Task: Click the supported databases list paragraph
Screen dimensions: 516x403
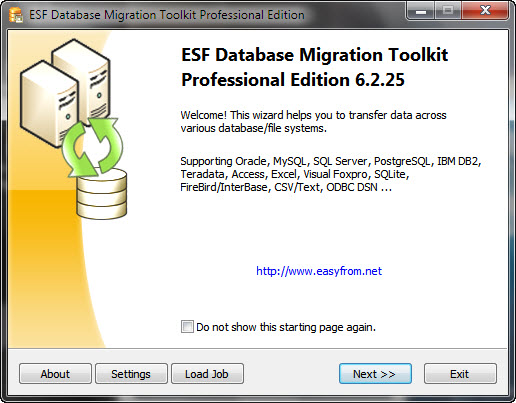Action: coord(331,174)
